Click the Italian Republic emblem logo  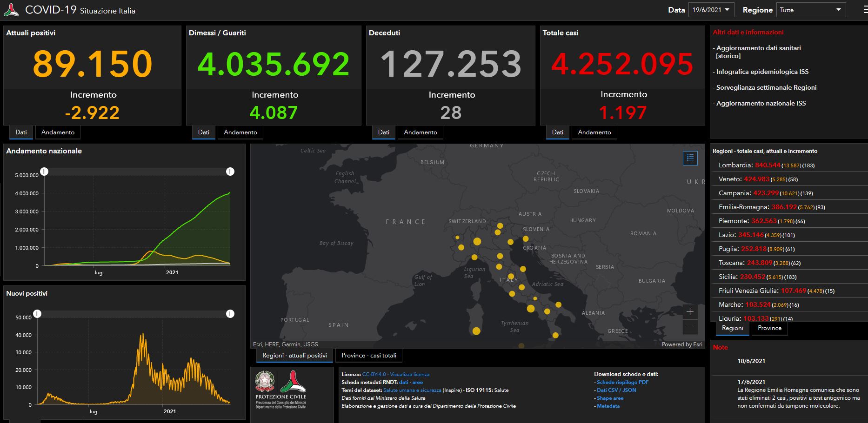click(265, 382)
